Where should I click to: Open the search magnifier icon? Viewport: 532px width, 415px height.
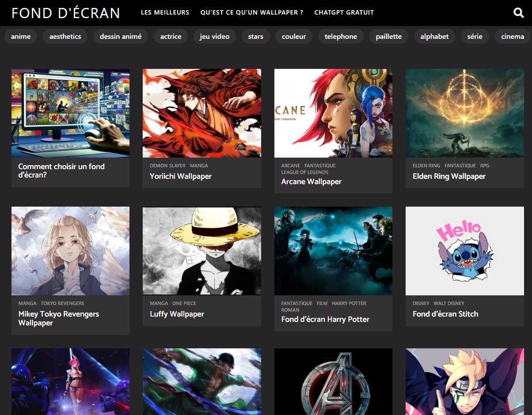pos(519,13)
